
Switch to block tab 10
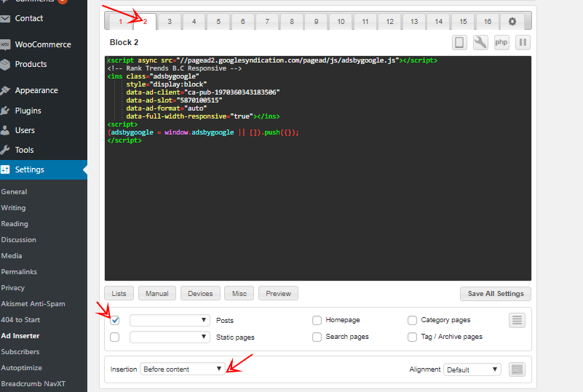[x=341, y=22]
